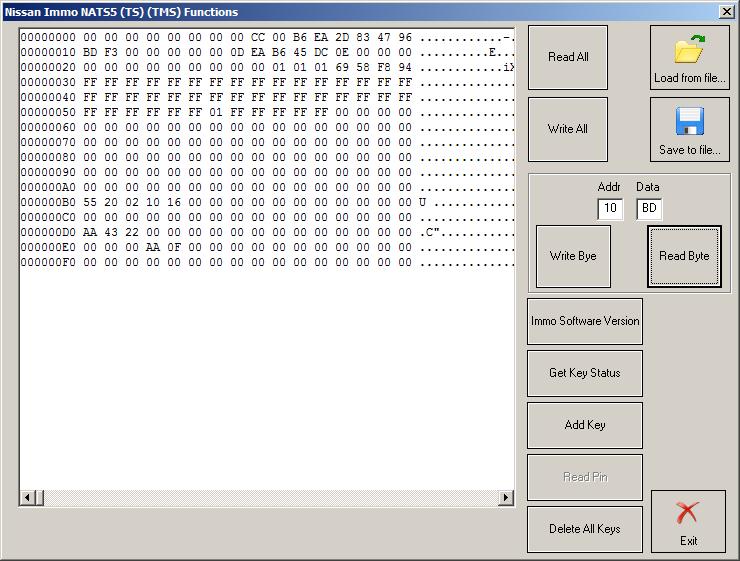Viewport: 740px width, 561px height.
Task: Click into the Data value field
Action: 648,209
